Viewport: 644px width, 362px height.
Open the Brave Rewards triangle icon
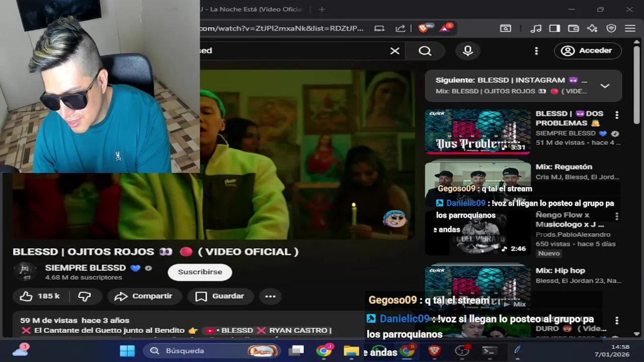pos(445,28)
